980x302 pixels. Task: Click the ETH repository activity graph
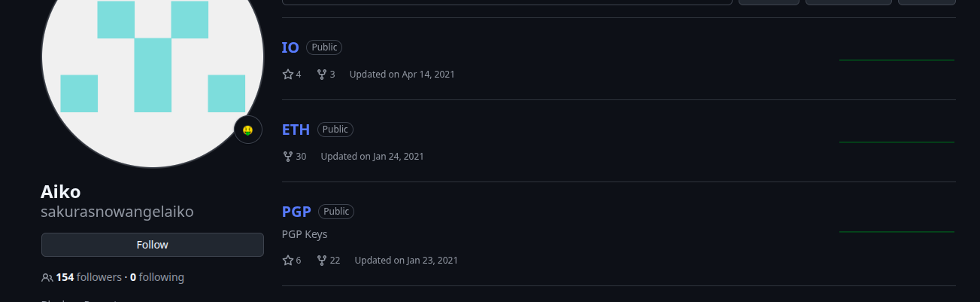coord(897,142)
